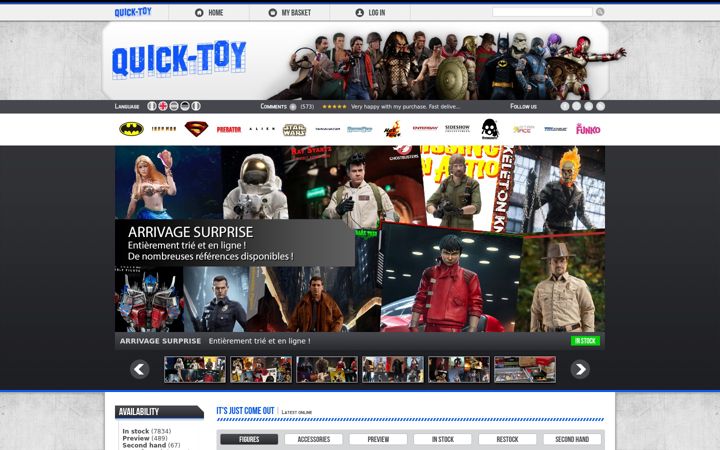Viewport: 720px width, 450px height.
Task: Select the Figures tab
Action: click(x=249, y=439)
